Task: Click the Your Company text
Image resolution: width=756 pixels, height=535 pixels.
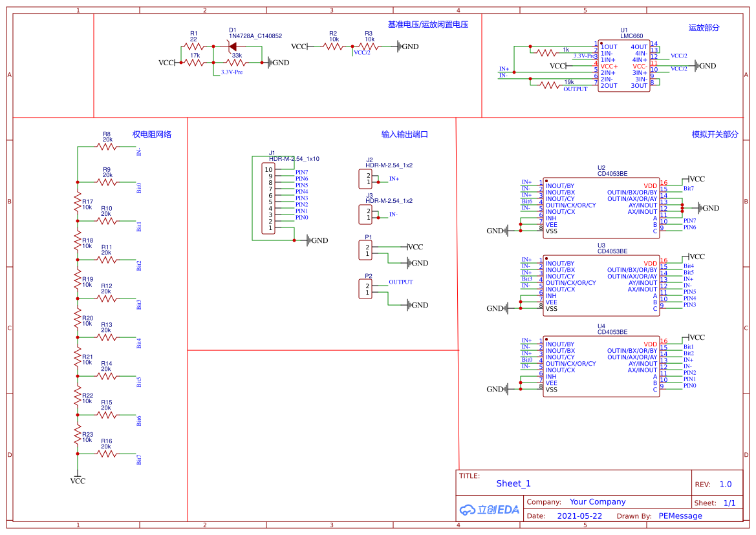Action: [598, 502]
